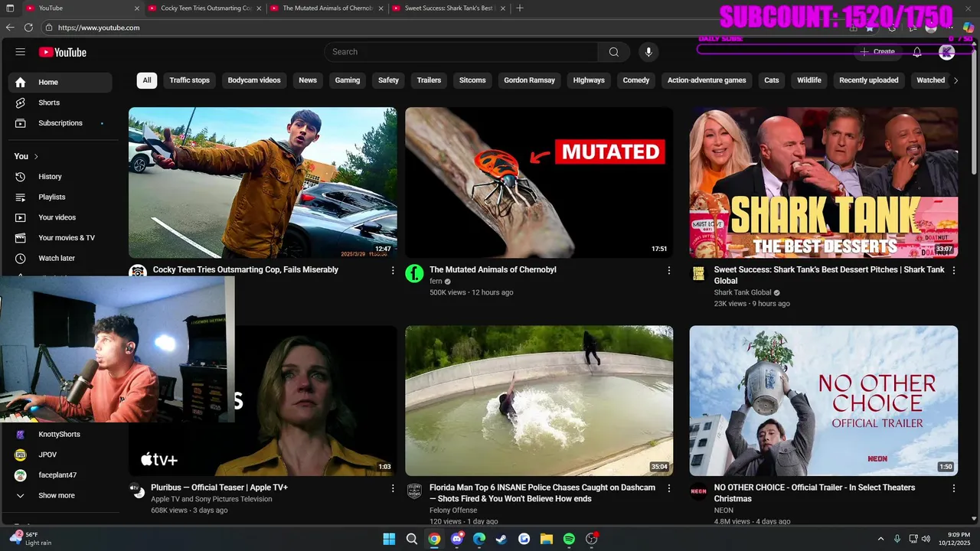
Task: Select the Bodycam videos chip
Action: (x=254, y=80)
